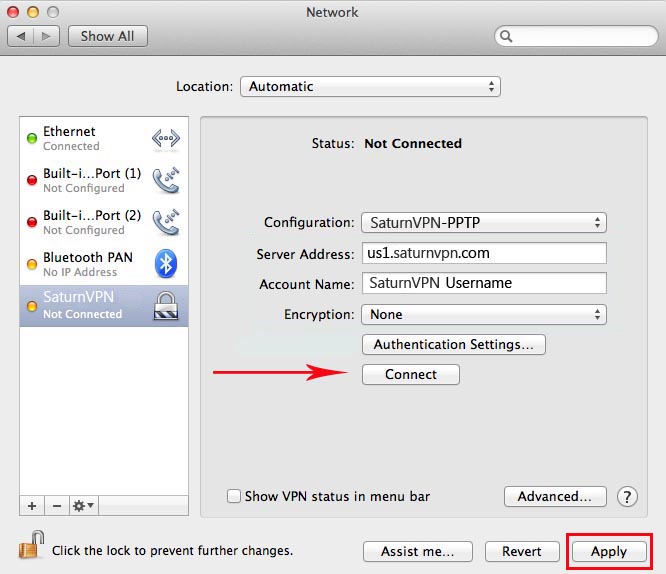Click the red close window button
Screen dimensions: 666x574
13,12
